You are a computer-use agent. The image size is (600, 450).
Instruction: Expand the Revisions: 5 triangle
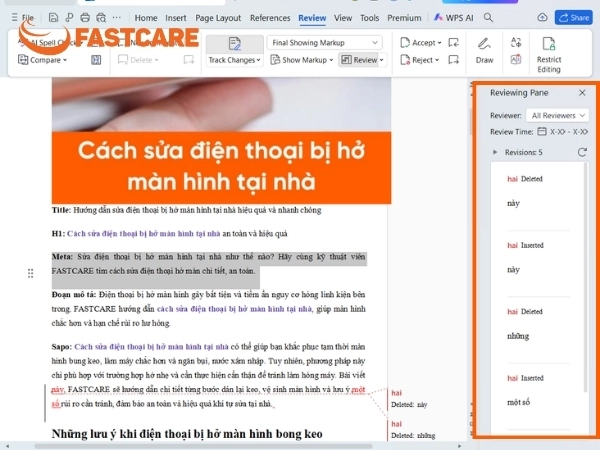click(495, 152)
